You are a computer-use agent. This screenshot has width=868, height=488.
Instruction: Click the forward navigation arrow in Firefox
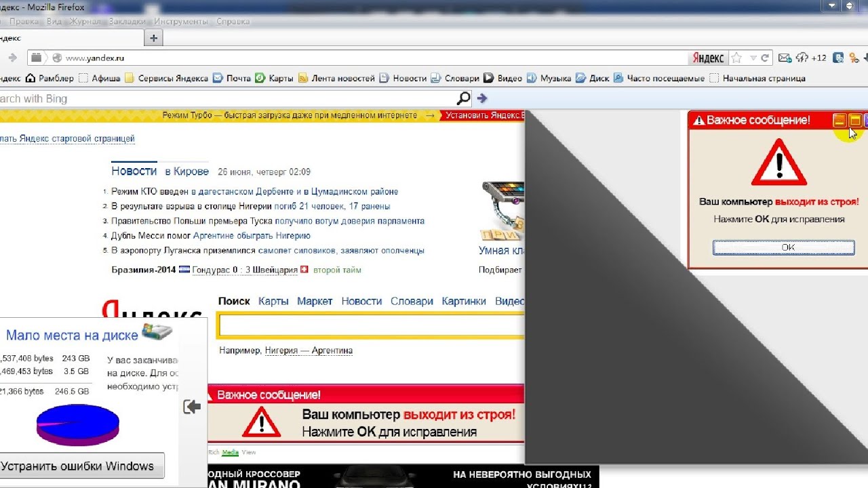point(12,58)
